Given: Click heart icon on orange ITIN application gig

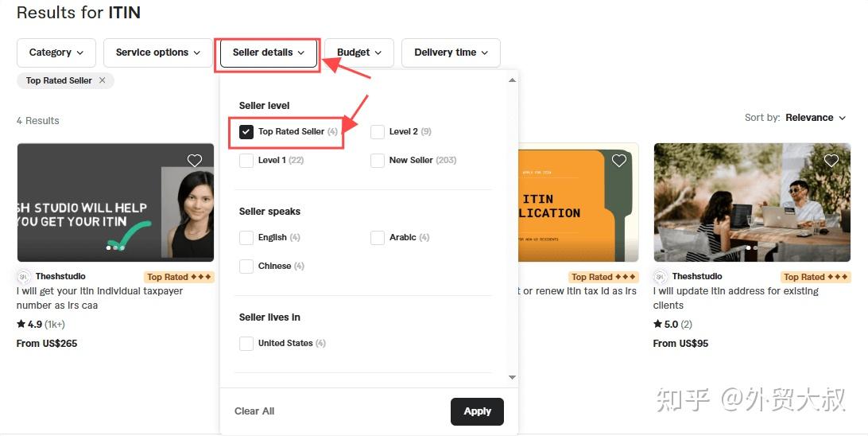Looking at the screenshot, I should coord(619,161).
